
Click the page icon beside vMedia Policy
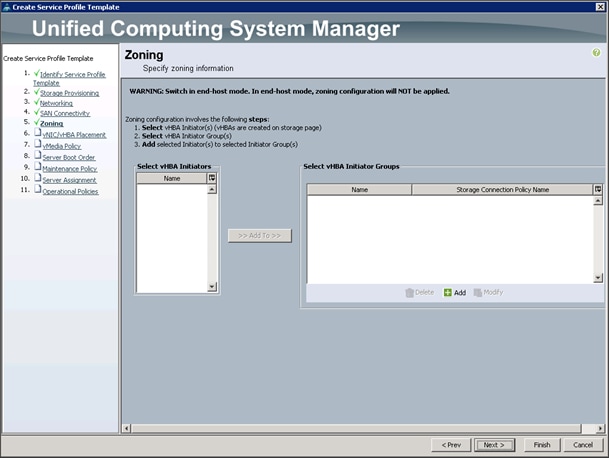coord(38,144)
